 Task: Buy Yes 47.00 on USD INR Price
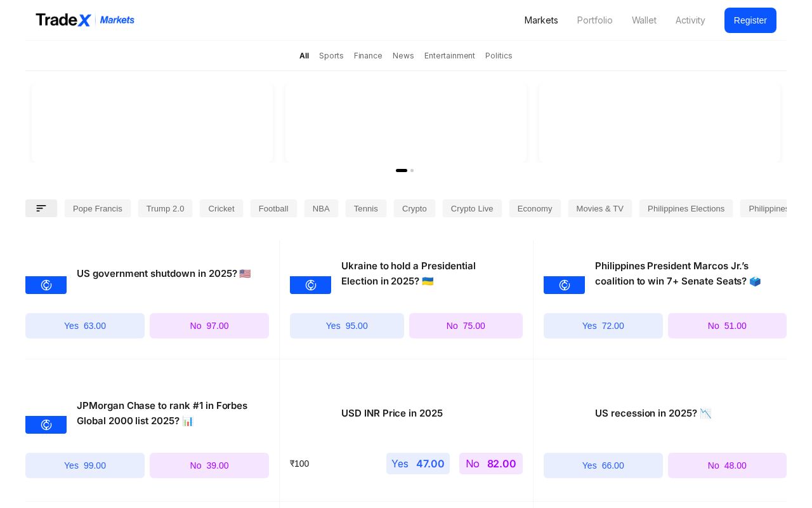click(418, 464)
